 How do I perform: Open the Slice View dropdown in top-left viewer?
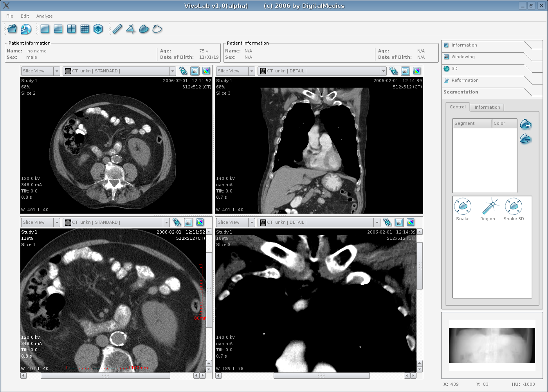click(57, 71)
